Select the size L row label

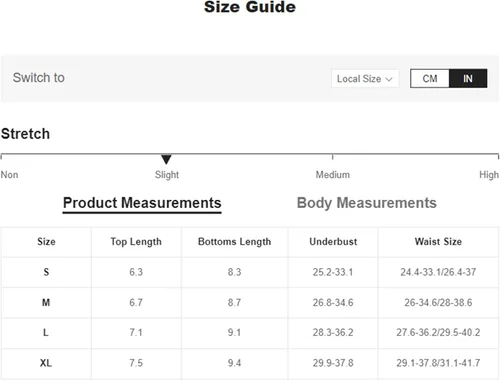(x=46, y=332)
